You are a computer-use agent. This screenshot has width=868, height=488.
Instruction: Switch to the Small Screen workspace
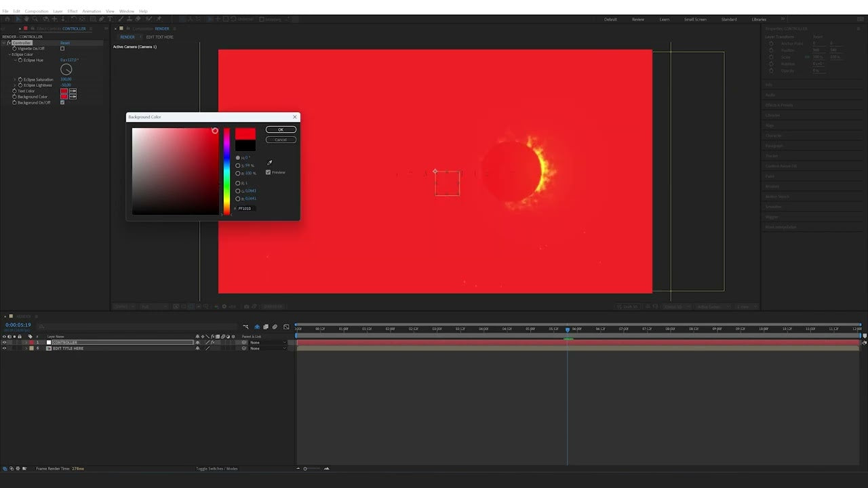coord(695,19)
